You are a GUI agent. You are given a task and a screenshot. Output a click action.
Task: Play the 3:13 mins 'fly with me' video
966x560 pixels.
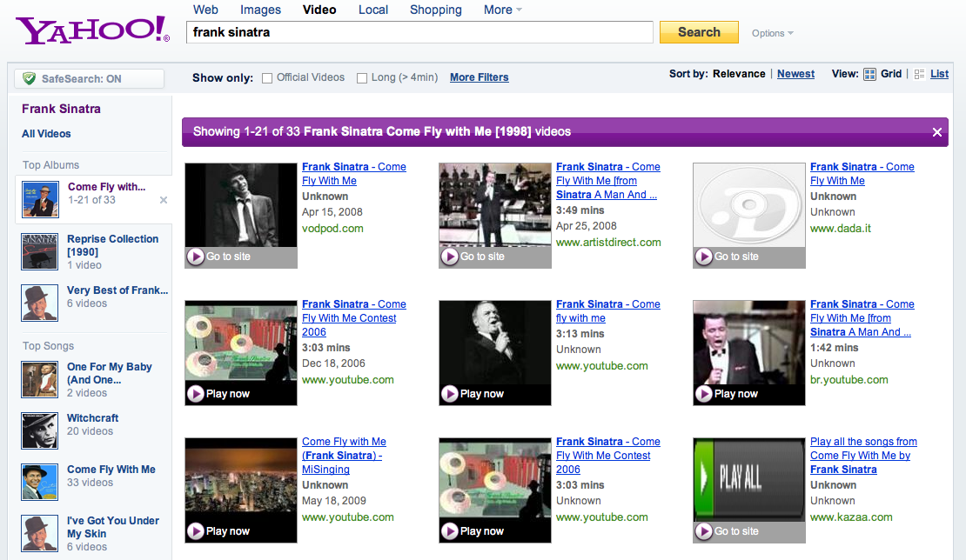click(x=450, y=394)
